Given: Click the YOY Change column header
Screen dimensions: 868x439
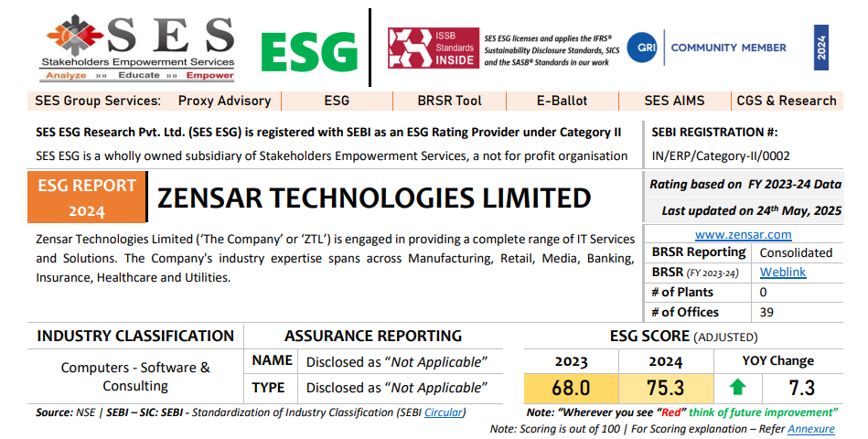Looking at the screenshot, I should 777,361.
